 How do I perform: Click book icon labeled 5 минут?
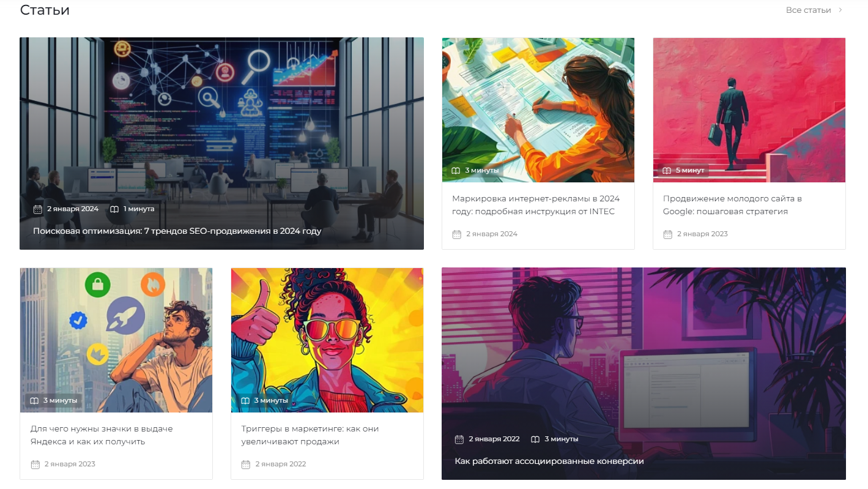pos(667,170)
